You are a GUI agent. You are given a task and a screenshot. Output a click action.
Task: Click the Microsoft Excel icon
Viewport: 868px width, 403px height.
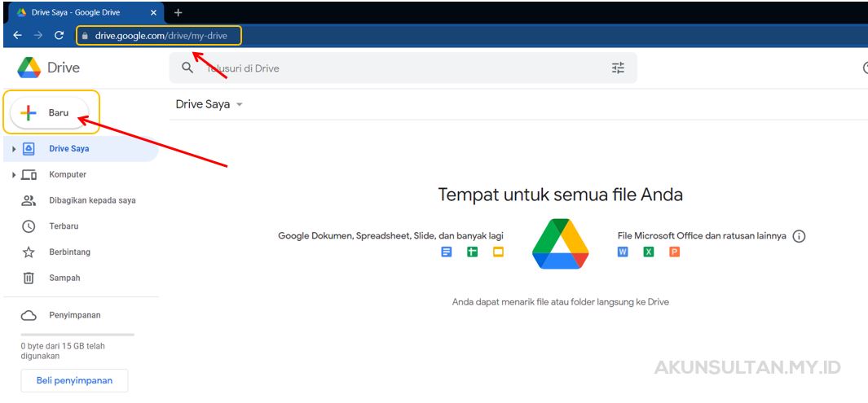click(649, 252)
